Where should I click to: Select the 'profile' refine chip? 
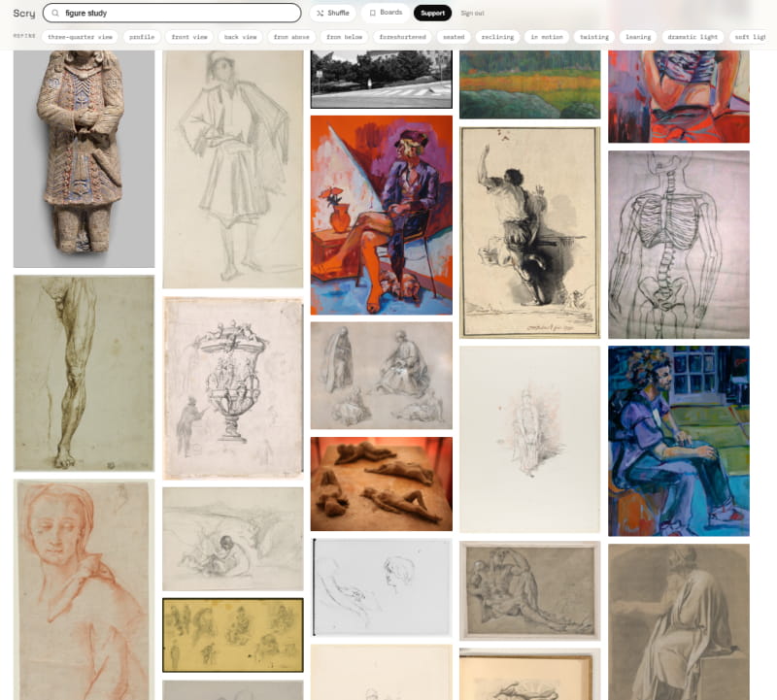(x=142, y=37)
